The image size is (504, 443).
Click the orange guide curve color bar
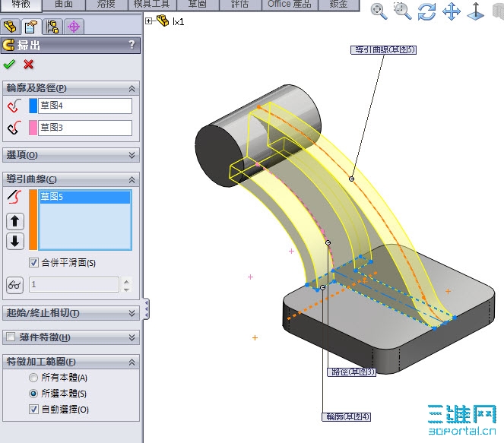[33, 220]
